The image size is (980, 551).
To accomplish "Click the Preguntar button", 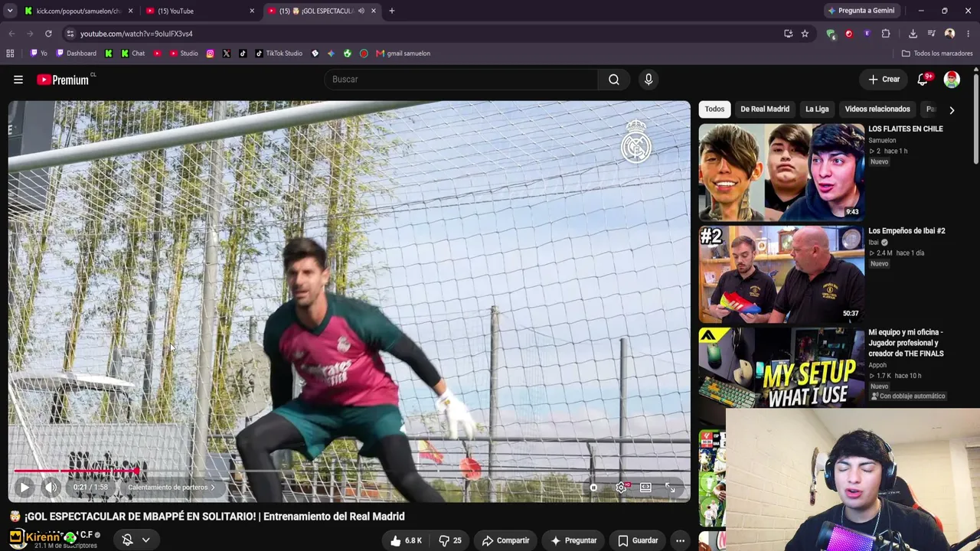I will pyautogui.click(x=573, y=540).
